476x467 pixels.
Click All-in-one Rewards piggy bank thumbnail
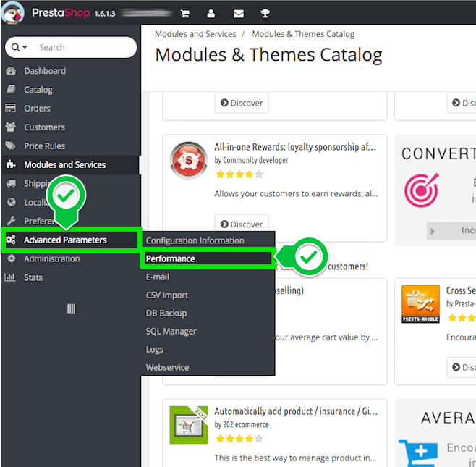click(x=189, y=160)
